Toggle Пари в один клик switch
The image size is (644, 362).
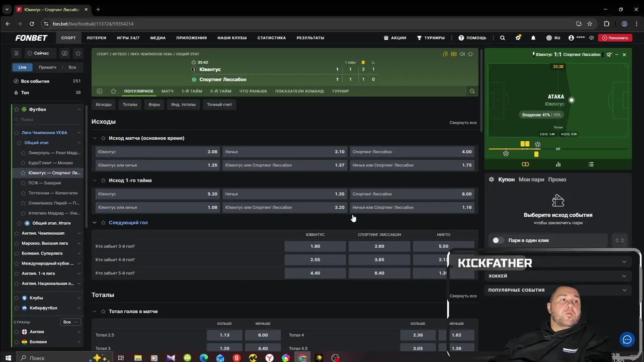coord(498,240)
